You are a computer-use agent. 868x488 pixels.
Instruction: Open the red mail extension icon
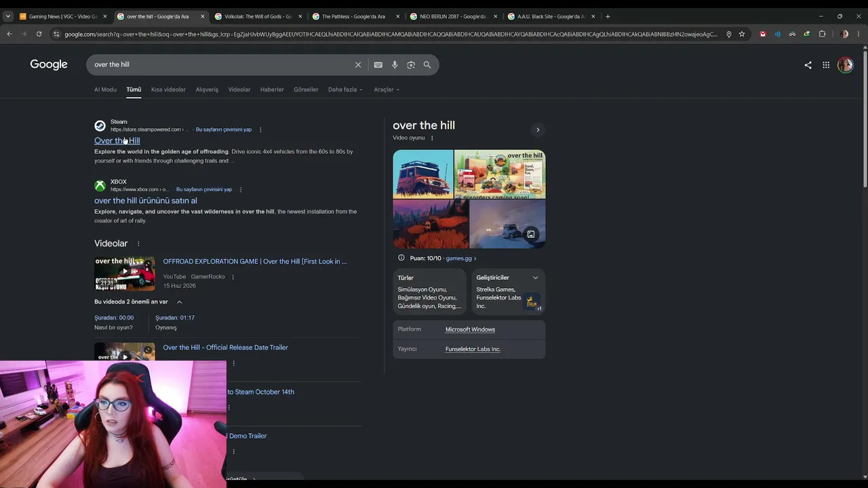point(763,34)
